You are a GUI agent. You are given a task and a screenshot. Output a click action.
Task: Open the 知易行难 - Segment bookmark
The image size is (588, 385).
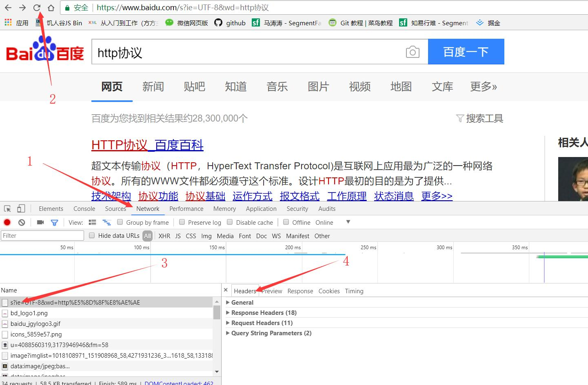pyautogui.click(x=433, y=23)
